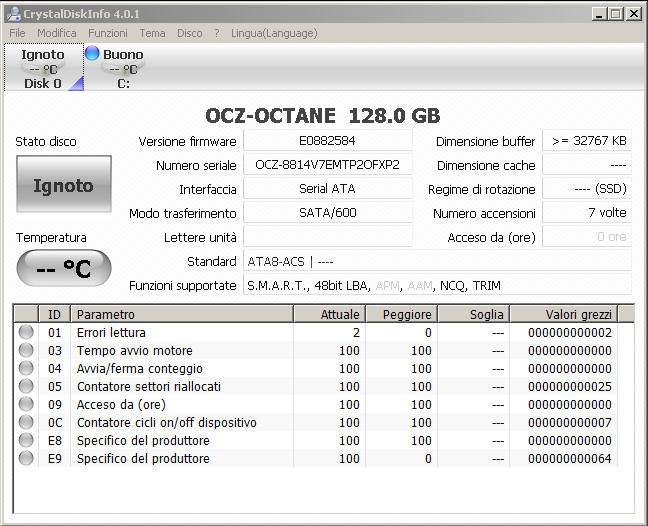The width and height of the screenshot is (648, 526).
Task: Maximize the CrystalDiskInfo window
Action: coord(616,14)
